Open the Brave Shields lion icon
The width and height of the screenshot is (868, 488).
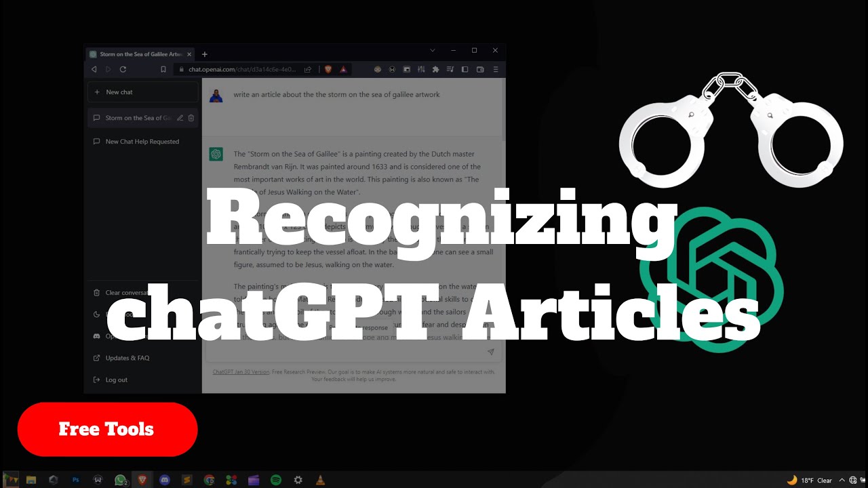point(328,69)
